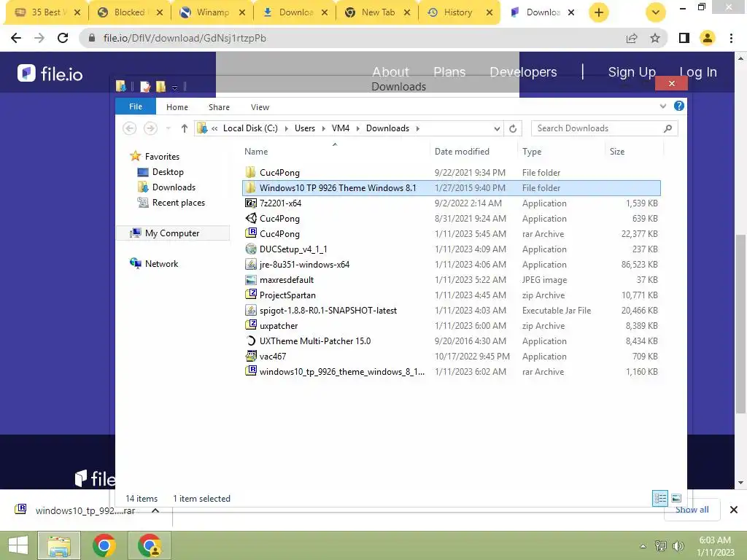Show hidden system tray icons

pos(643,546)
